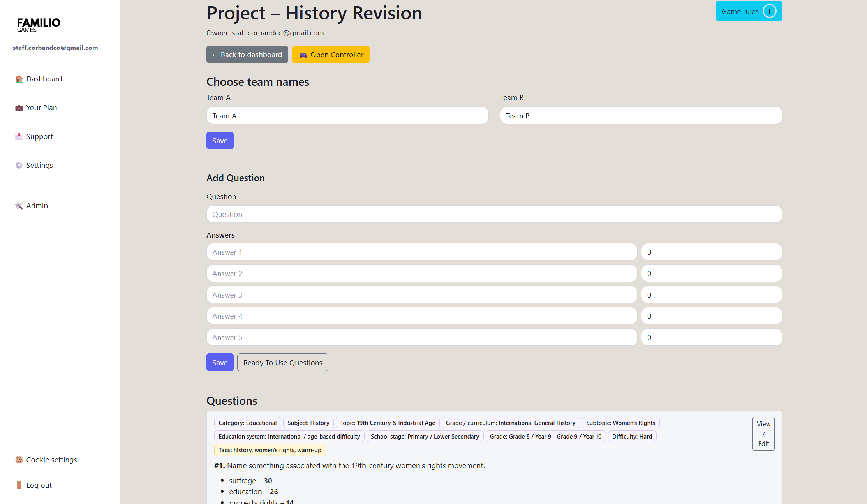
Task: Click the Answer 3 field
Action: tap(421, 295)
